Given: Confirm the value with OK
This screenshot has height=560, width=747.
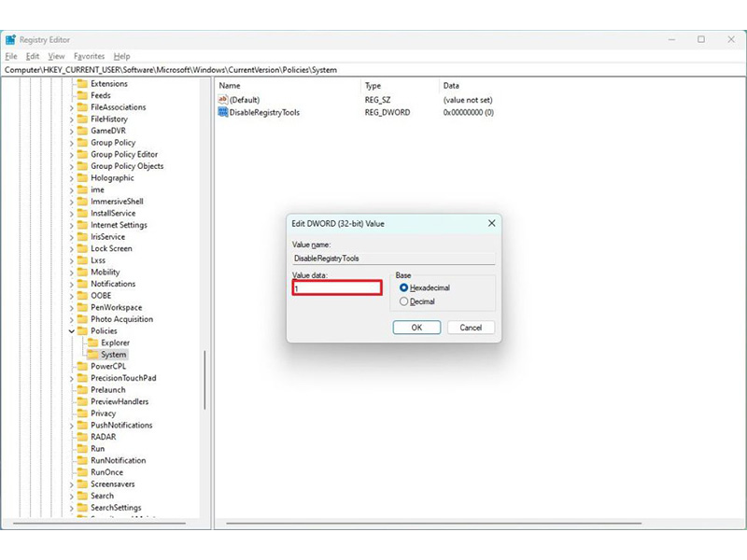Looking at the screenshot, I should point(416,328).
